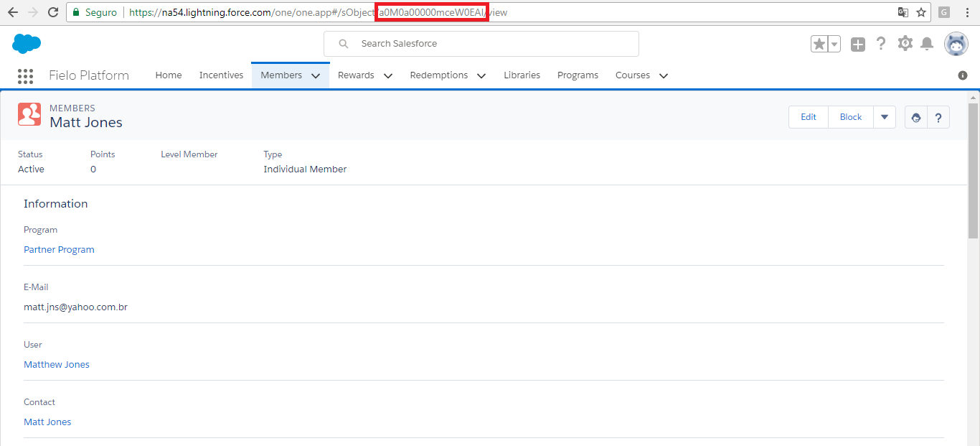Click the Members record icon beside Matt Jones
The width and height of the screenshot is (980, 446).
(29, 115)
